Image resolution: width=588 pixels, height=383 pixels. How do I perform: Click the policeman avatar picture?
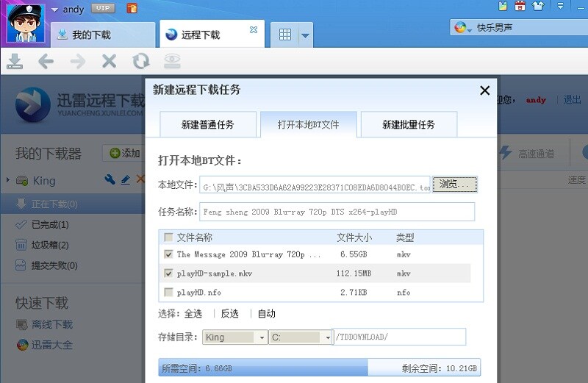(26, 24)
